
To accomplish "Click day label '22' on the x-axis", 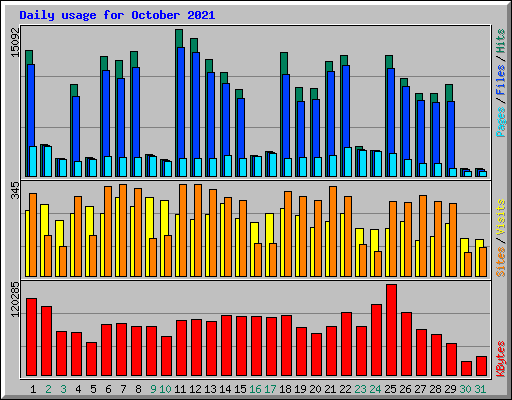I will point(345,389).
